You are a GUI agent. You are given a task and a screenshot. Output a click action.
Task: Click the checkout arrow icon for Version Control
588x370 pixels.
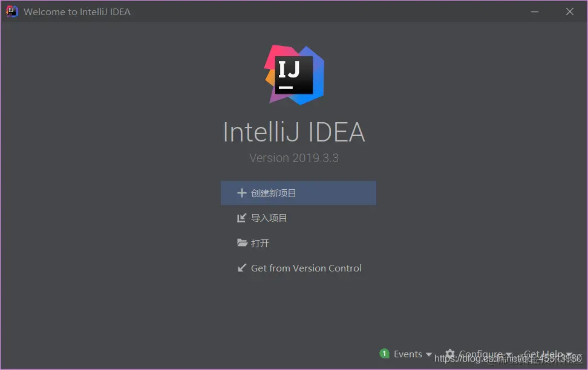pos(242,268)
